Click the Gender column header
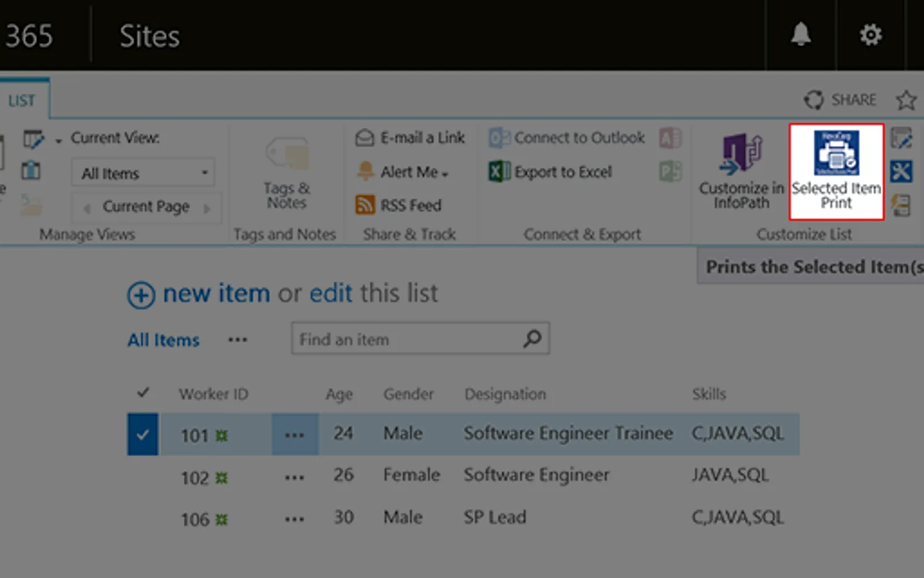The height and width of the screenshot is (578, 924). 408,394
